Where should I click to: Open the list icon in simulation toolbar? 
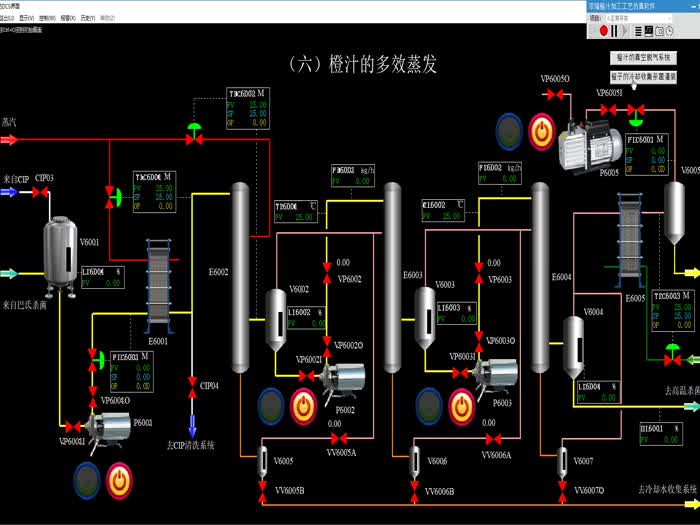point(640,31)
